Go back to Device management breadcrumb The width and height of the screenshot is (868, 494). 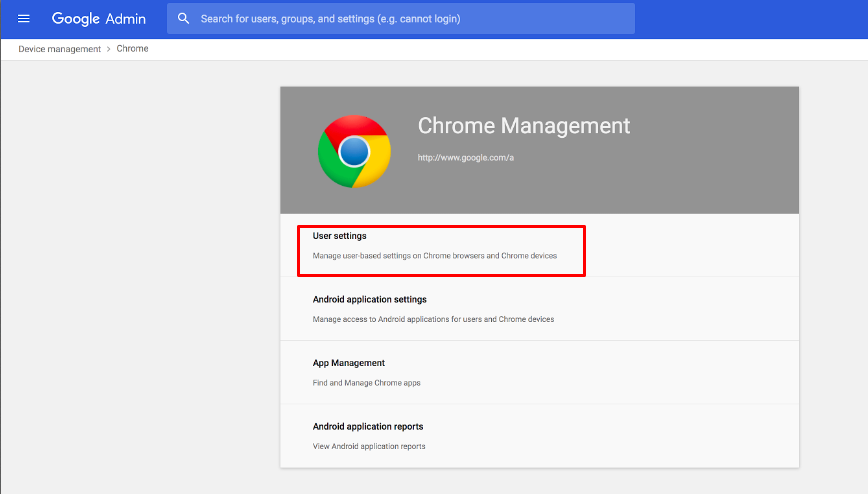click(x=59, y=49)
